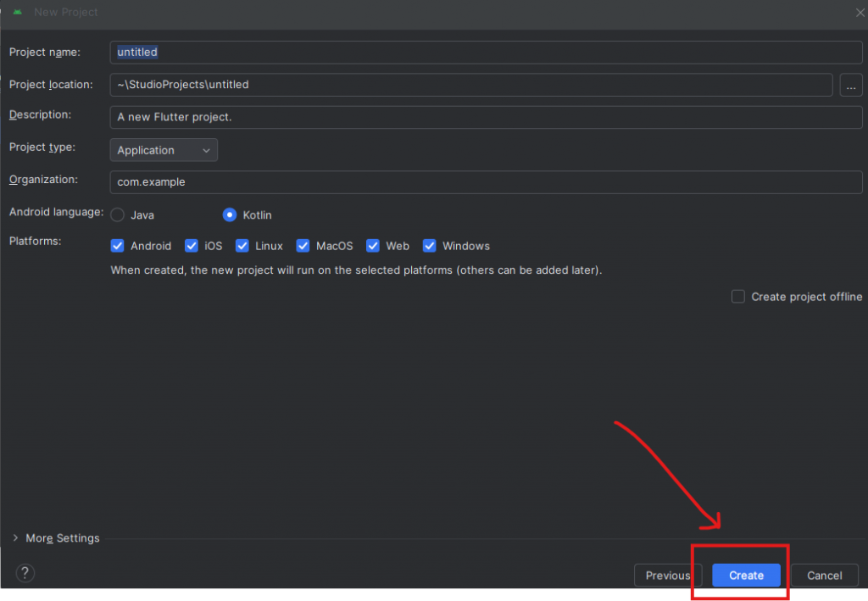The height and width of the screenshot is (601, 868).
Task: Select Java as Android language
Action: click(x=118, y=215)
